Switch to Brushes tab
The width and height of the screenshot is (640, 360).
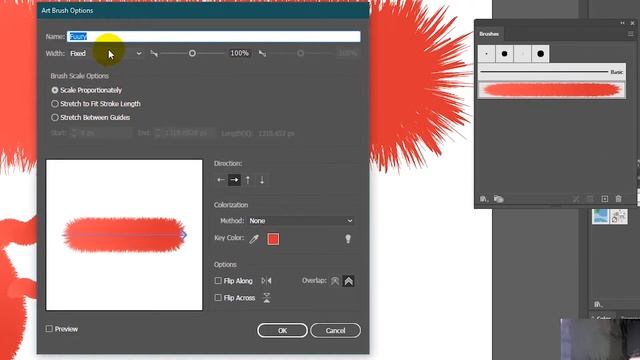(489, 34)
